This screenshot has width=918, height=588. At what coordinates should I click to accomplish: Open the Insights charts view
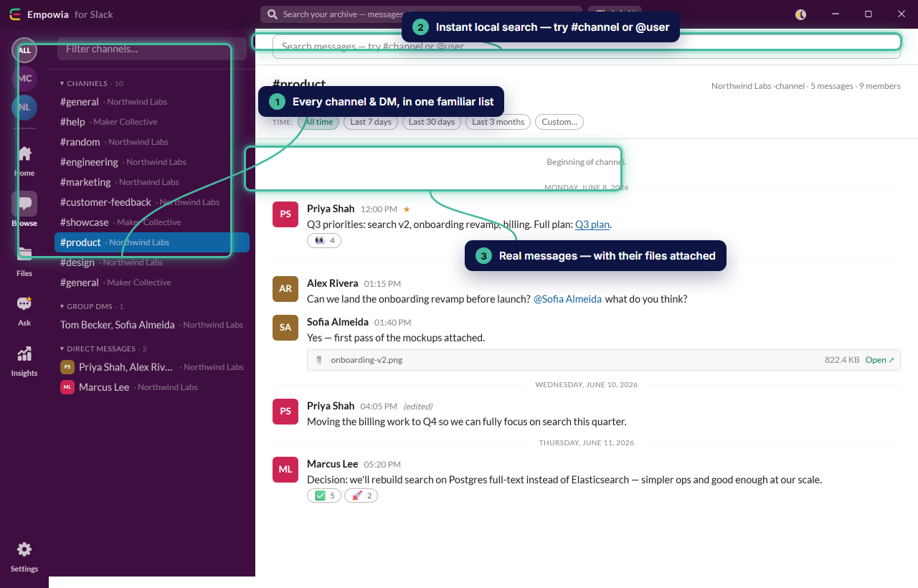click(24, 361)
